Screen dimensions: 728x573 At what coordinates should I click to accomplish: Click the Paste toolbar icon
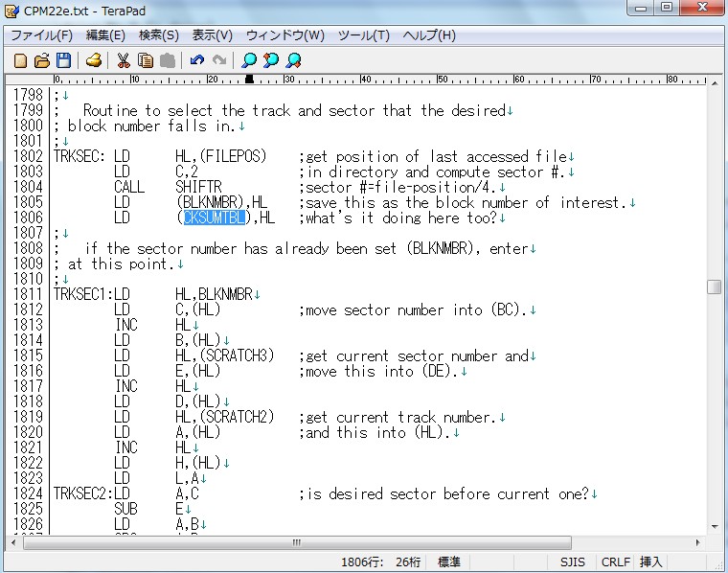(x=168, y=60)
